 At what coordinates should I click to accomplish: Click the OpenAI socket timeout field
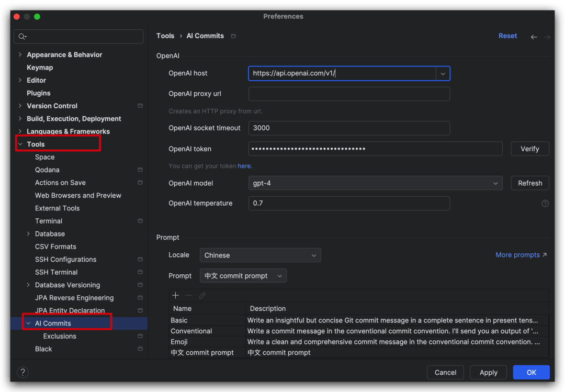[349, 128]
